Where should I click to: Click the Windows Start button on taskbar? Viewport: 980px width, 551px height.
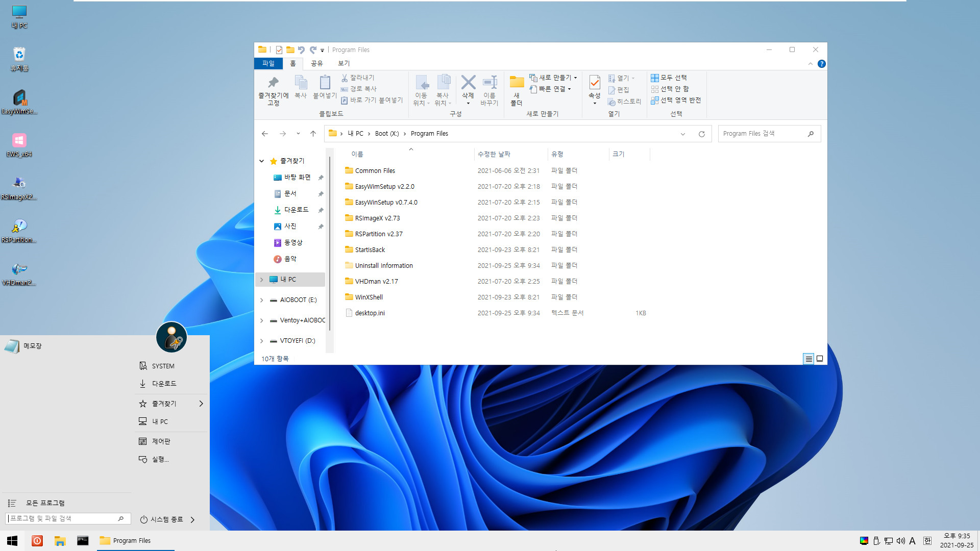12,541
